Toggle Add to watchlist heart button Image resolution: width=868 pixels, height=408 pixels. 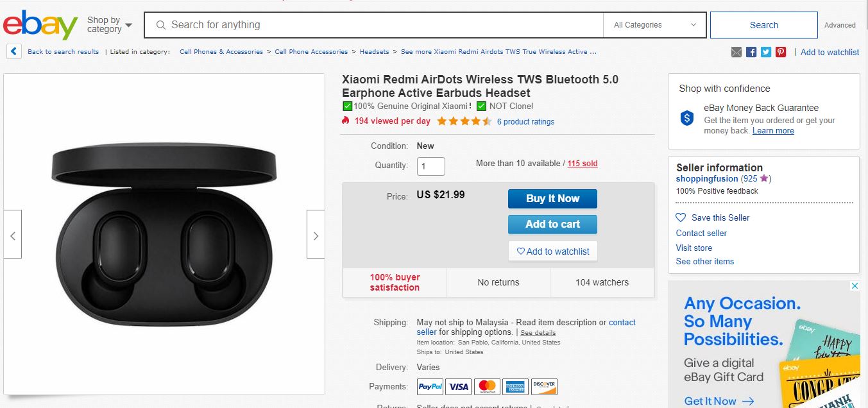(552, 251)
